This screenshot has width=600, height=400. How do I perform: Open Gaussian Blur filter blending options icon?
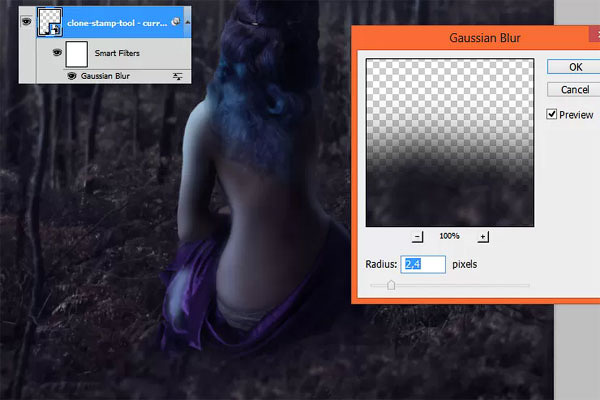click(x=177, y=77)
